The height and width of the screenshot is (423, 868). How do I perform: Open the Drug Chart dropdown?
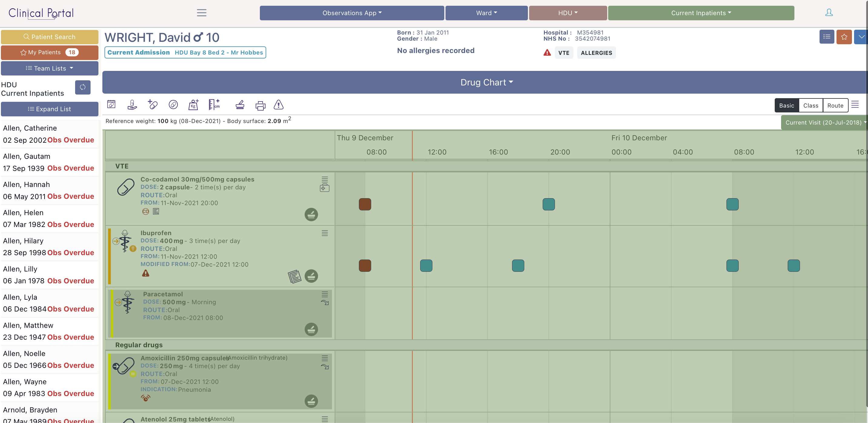[x=486, y=82]
